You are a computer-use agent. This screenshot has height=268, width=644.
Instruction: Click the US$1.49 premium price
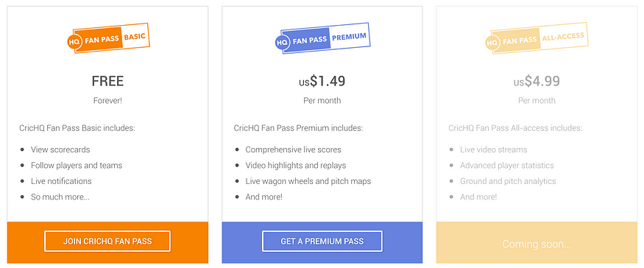click(322, 81)
